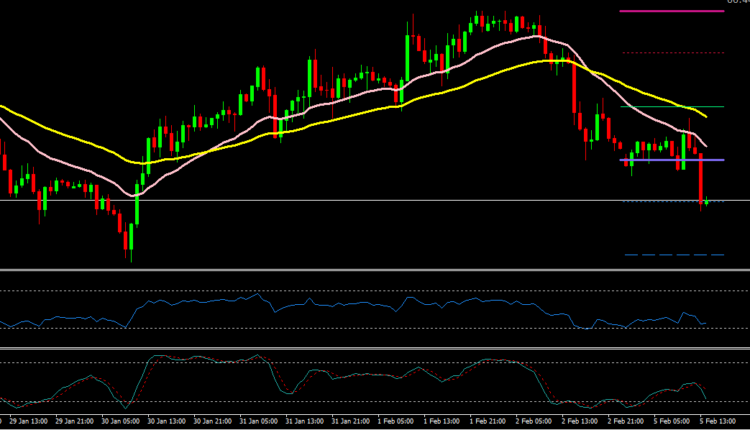Select the purple horizontal pivot line
Screen dimensions: 750x430
[x=660, y=160]
